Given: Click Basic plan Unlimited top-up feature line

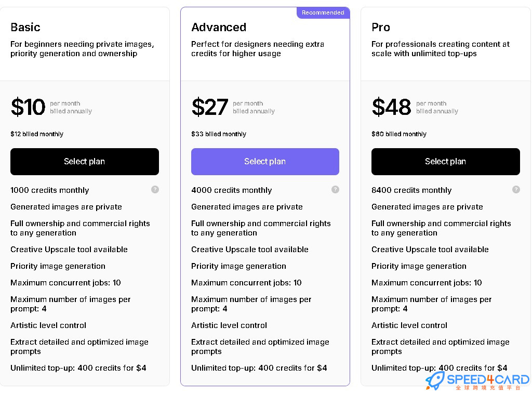Looking at the screenshot, I should [78, 368].
